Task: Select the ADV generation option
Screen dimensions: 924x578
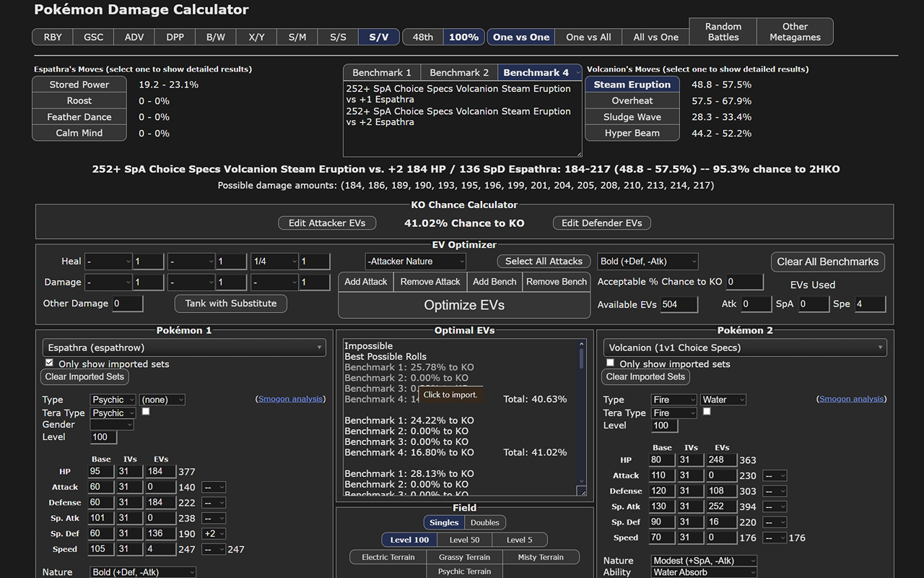Action: pyautogui.click(x=134, y=37)
